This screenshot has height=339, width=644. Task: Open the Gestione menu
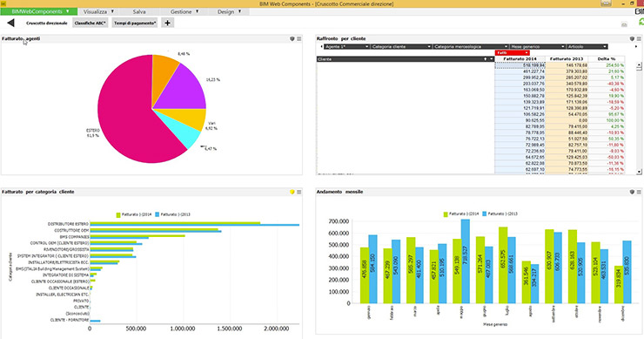[184, 11]
